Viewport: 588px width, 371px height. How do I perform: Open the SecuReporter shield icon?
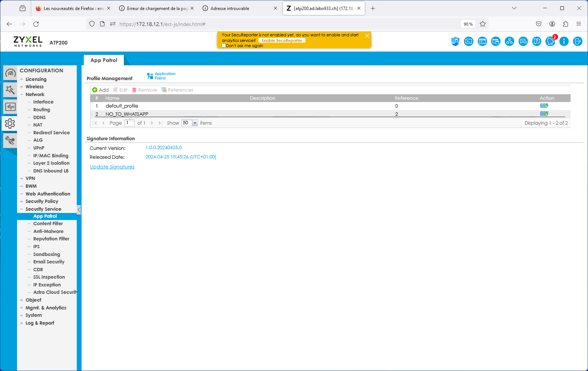click(x=455, y=42)
